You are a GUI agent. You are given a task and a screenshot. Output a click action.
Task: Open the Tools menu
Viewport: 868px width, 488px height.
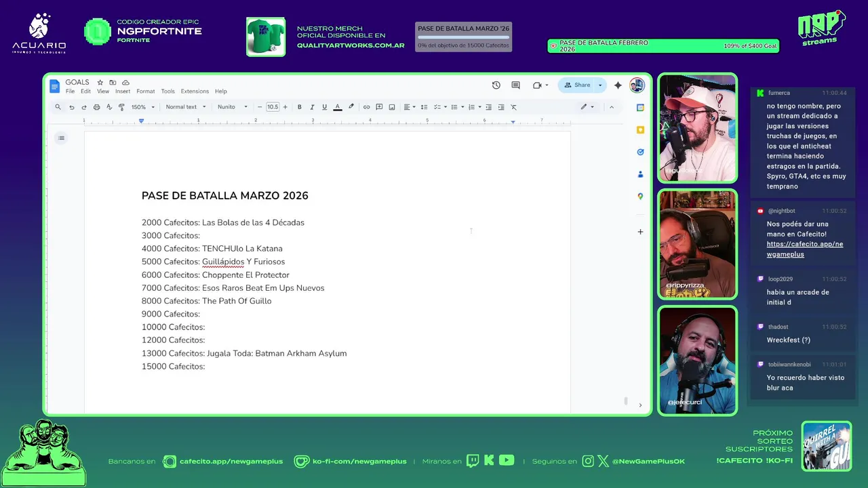tap(168, 91)
